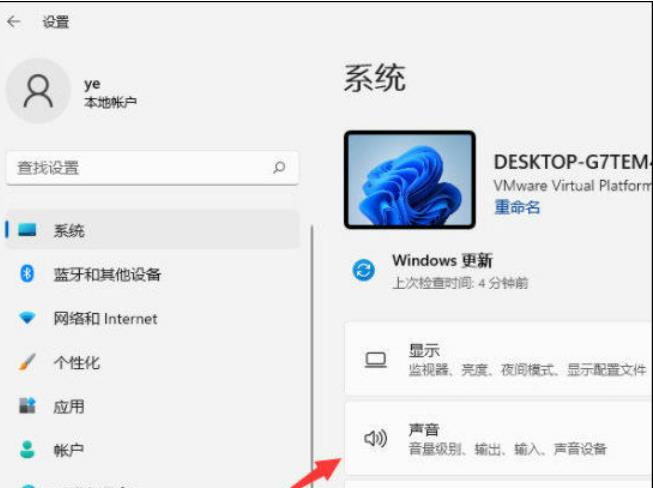Viewport: 653px width, 488px height.
Task: Open 个性化 settings
Action: click(x=152, y=363)
